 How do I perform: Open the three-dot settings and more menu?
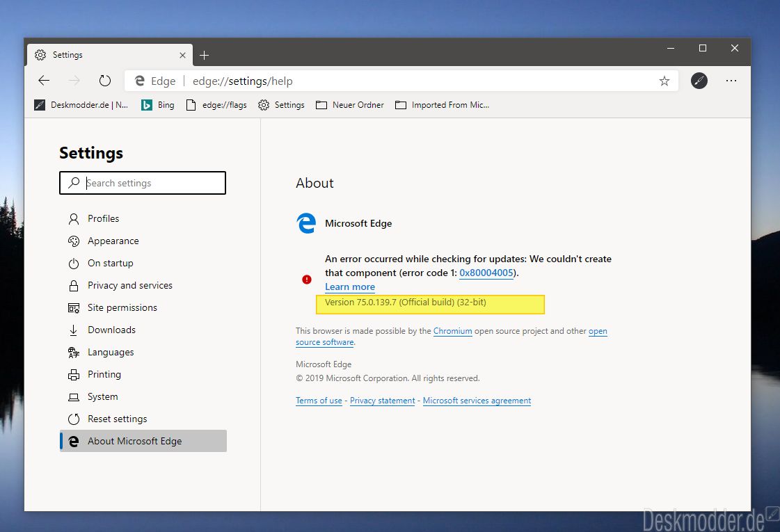point(731,81)
